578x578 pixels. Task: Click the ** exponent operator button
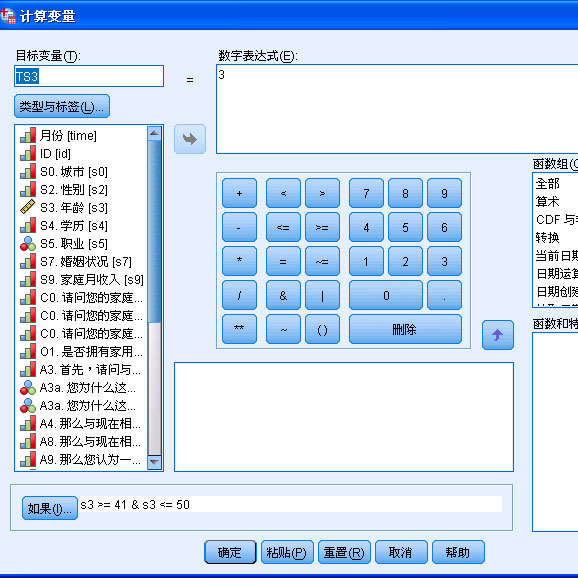(x=239, y=329)
